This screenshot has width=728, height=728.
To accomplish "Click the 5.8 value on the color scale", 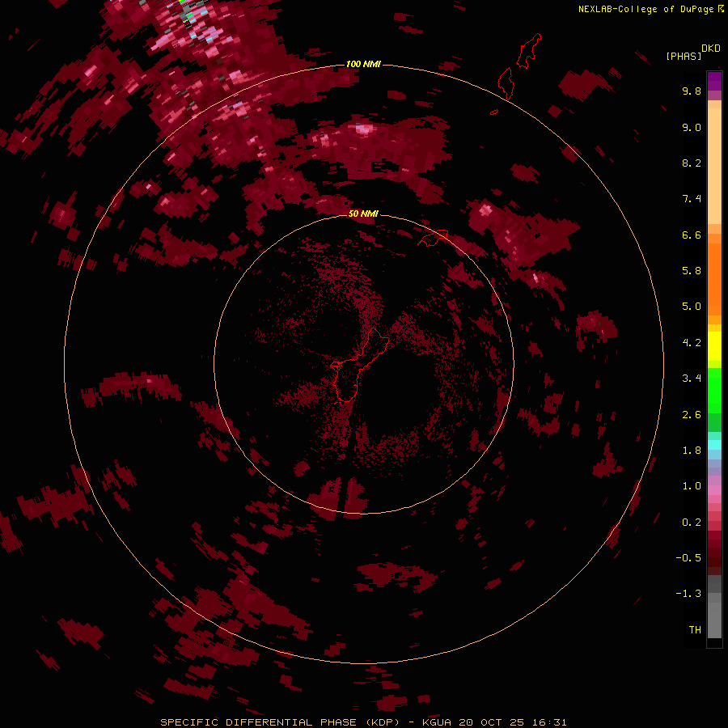I will 692,271.
